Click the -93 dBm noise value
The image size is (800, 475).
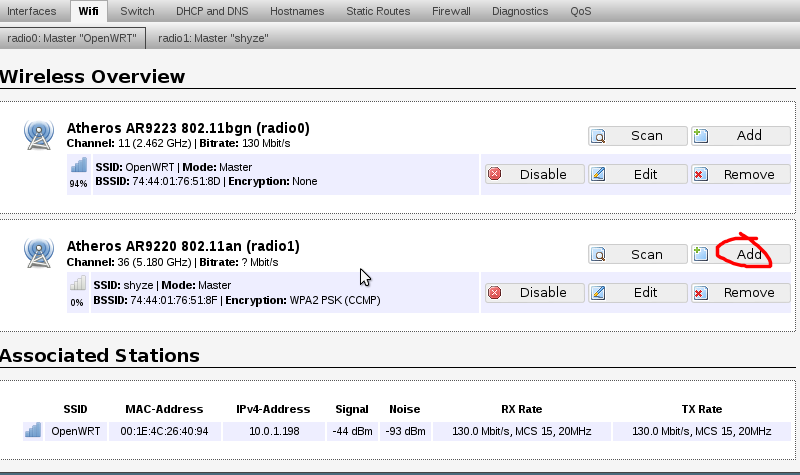click(x=406, y=431)
